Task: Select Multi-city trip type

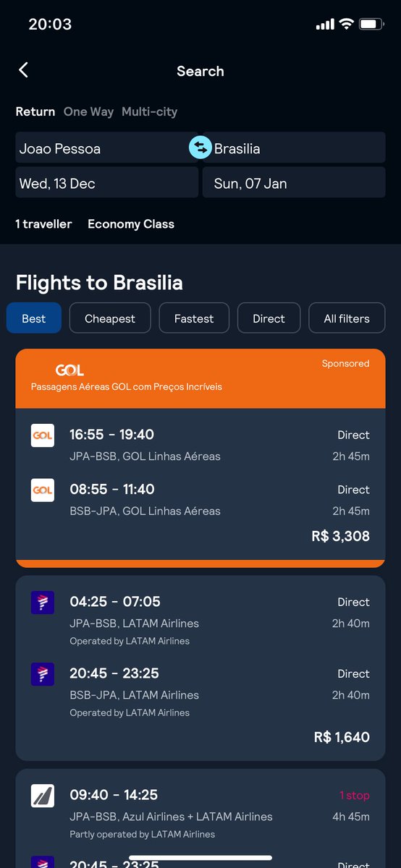Action: (x=149, y=111)
